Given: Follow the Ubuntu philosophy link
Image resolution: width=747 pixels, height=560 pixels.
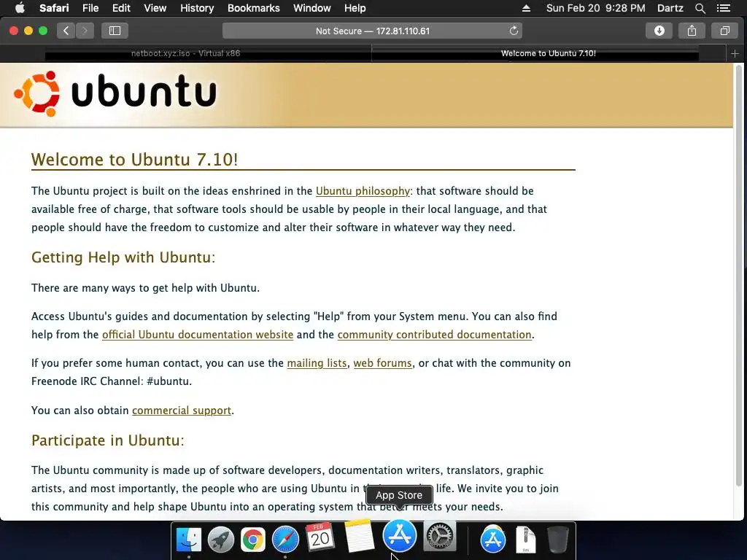Looking at the screenshot, I should [363, 191].
